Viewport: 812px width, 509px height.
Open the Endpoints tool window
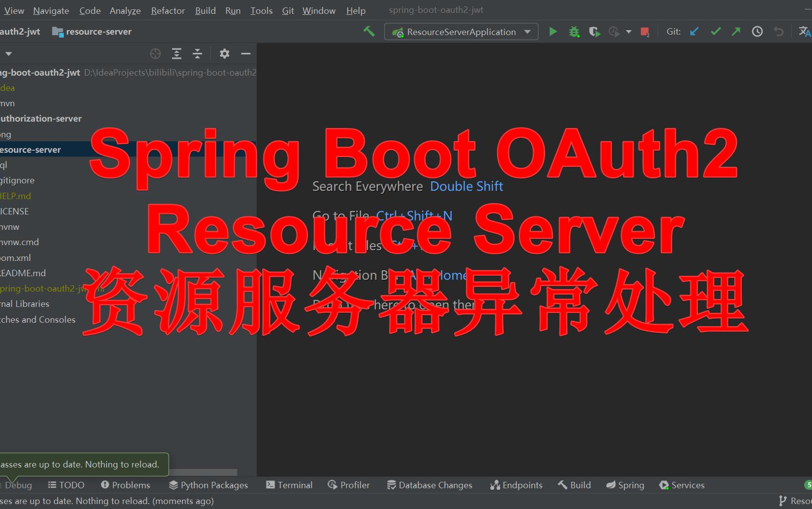pyautogui.click(x=516, y=485)
